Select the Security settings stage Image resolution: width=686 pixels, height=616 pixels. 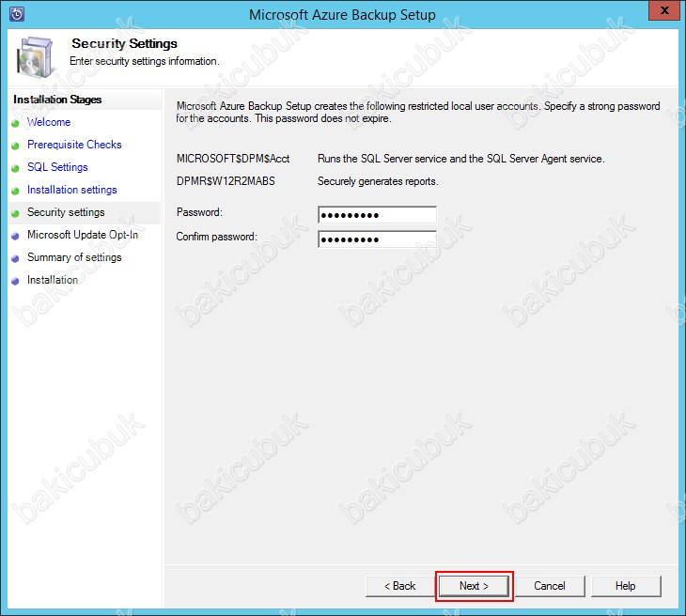[x=66, y=212]
